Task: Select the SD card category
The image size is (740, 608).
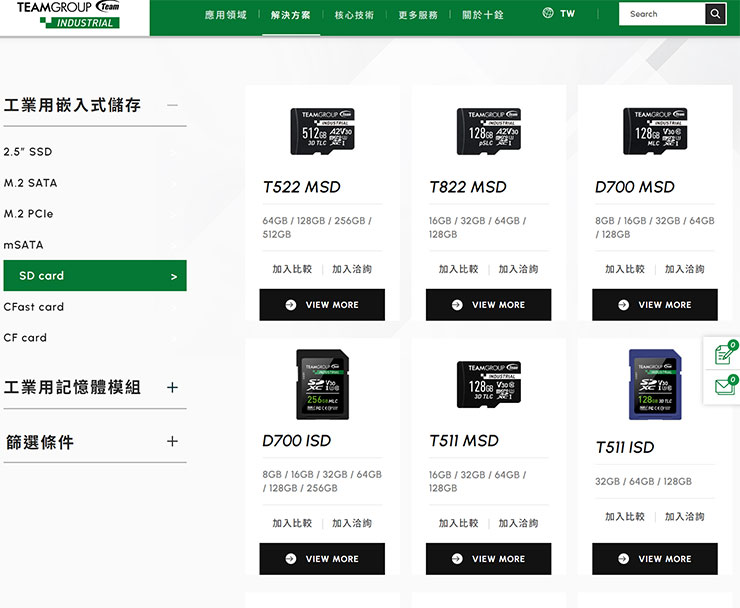Action: (95, 276)
